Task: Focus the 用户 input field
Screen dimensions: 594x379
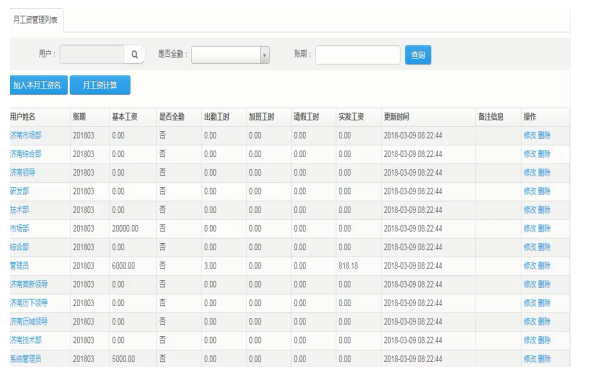Action: tap(92, 55)
